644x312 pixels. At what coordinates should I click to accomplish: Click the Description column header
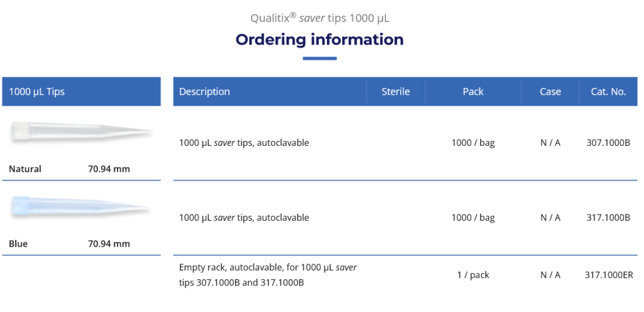tap(204, 92)
